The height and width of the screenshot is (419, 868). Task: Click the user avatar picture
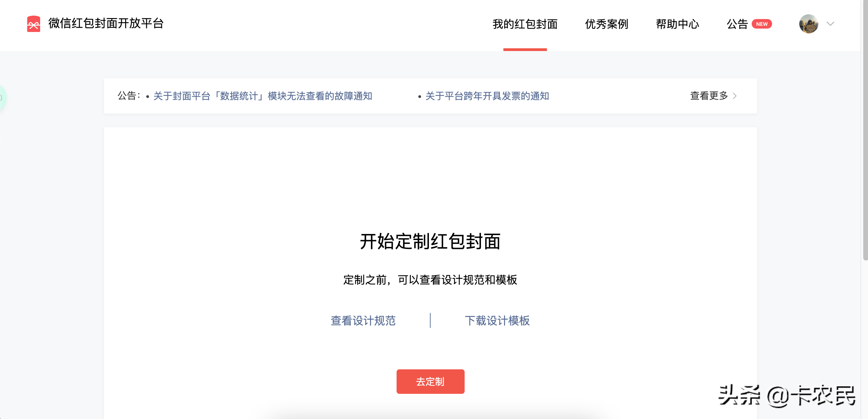[808, 24]
